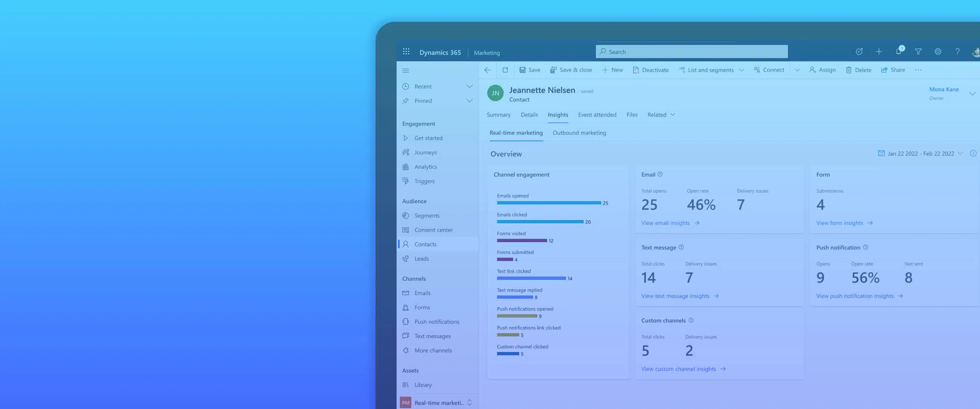
Task: Click the notifications bell icon
Action: click(x=898, y=52)
